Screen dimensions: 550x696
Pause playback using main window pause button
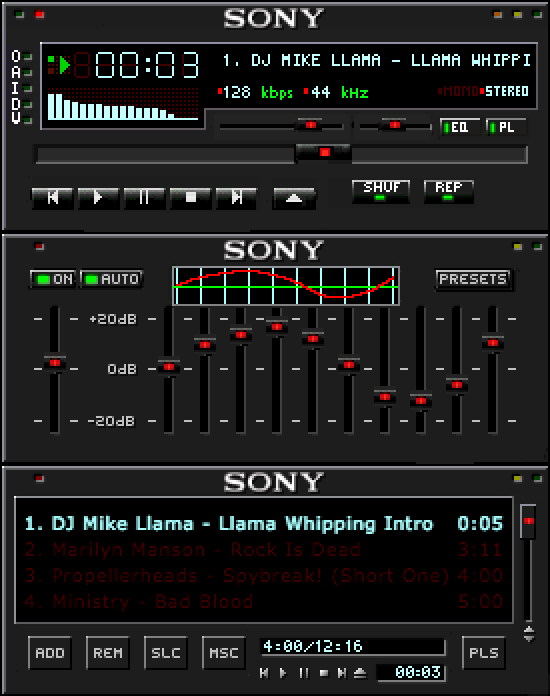point(144,197)
